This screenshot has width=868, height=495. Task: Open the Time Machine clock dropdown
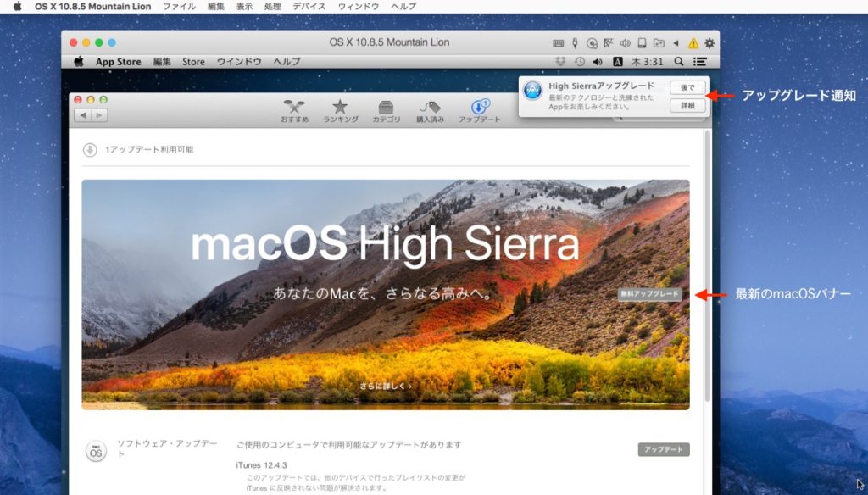pyautogui.click(x=578, y=61)
